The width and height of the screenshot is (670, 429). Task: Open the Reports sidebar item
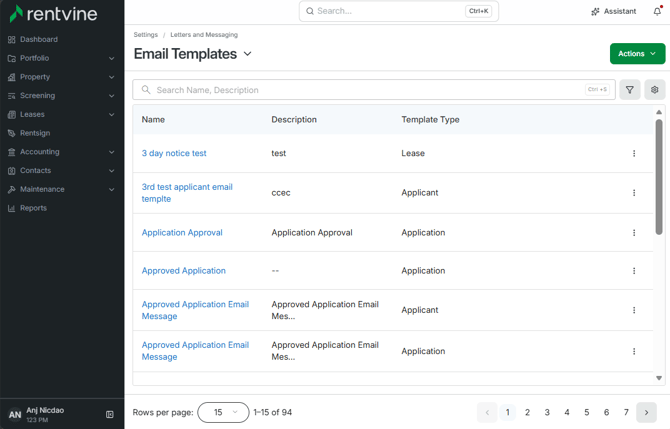tap(33, 208)
